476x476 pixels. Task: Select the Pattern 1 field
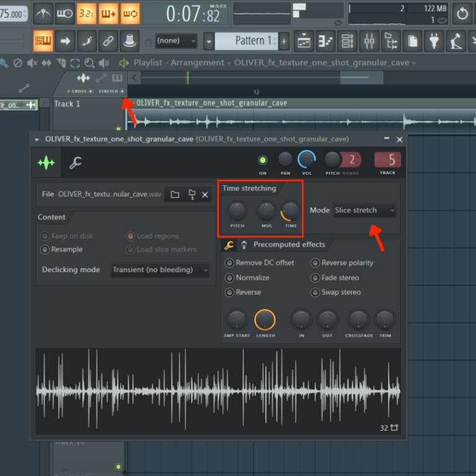click(246, 41)
